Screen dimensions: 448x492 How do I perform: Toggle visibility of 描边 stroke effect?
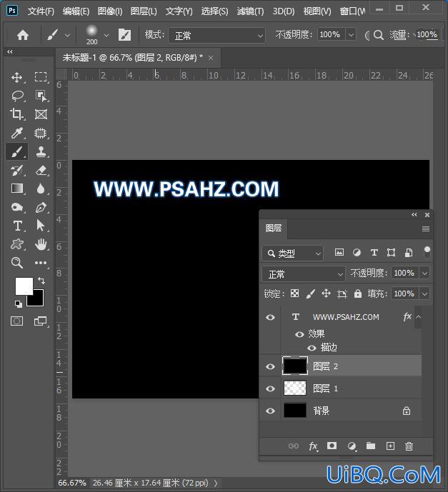pos(312,348)
